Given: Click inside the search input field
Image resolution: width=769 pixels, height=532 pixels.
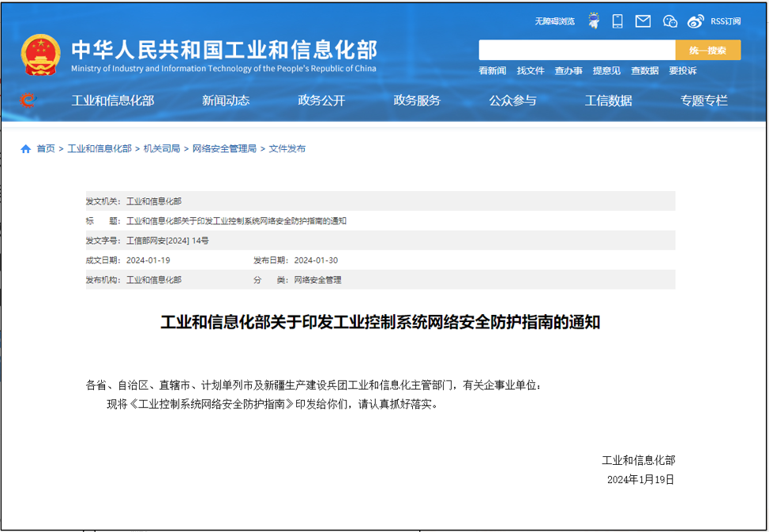Looking at the screenshot, I should click(576, 51).
